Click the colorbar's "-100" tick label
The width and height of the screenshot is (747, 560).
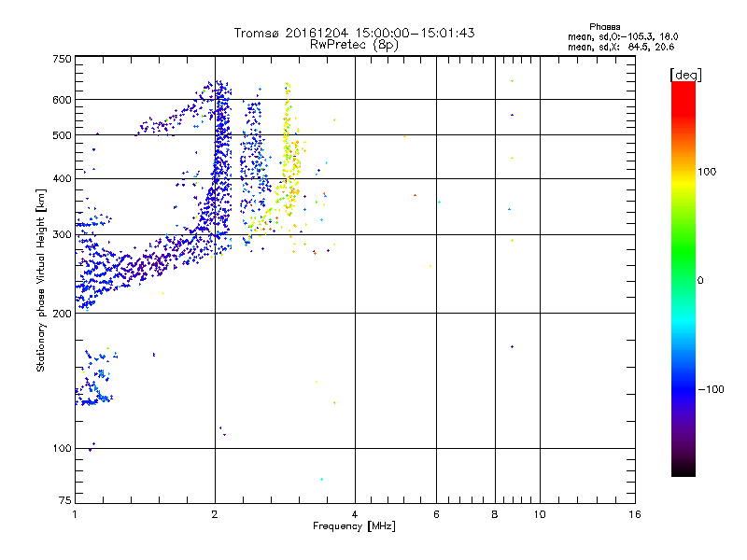point(711,389)
